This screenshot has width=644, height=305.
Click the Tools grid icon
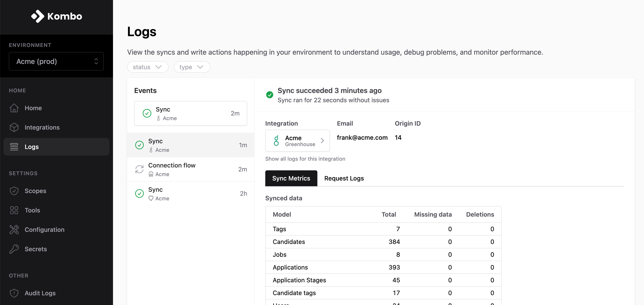pos(14,210)
